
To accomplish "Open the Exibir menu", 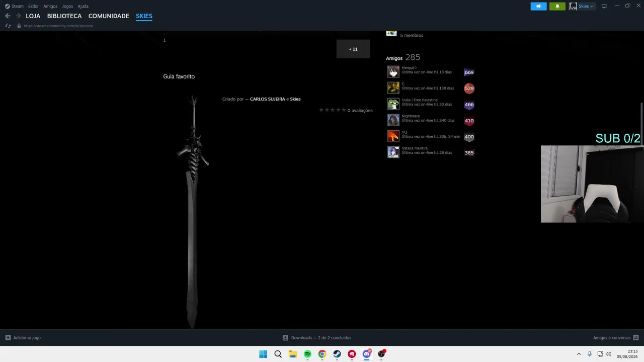I will pyautogui.click(x=33, y=6).
